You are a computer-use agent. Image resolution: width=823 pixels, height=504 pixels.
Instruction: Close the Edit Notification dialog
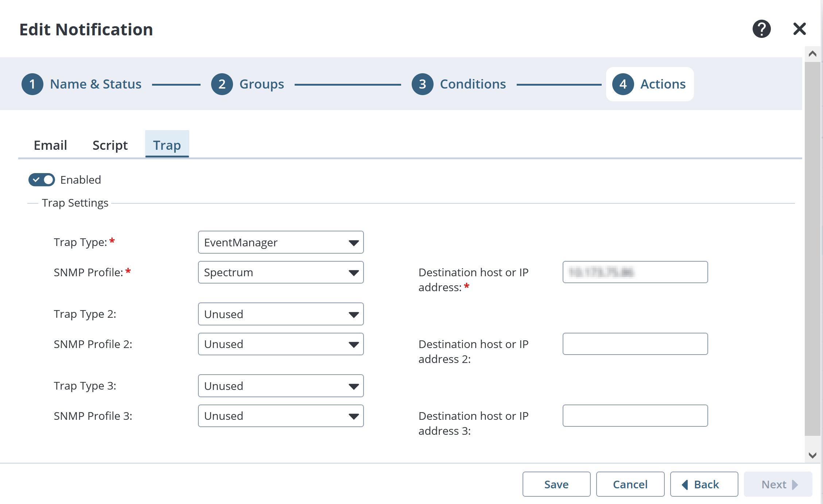pos(799,29)
